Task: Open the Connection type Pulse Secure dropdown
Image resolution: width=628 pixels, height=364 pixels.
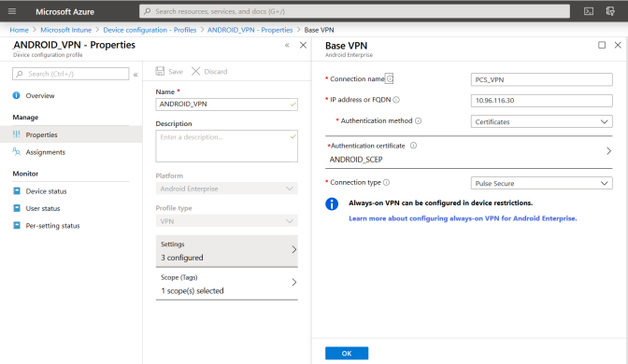Action: click(541, 183)
